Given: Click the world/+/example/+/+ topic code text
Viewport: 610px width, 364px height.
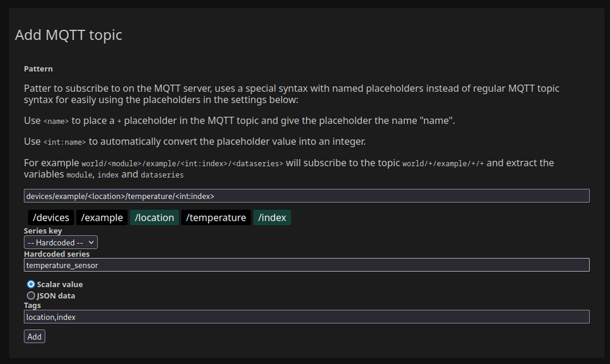Looking at the screenshot, I should click(443, 164).
